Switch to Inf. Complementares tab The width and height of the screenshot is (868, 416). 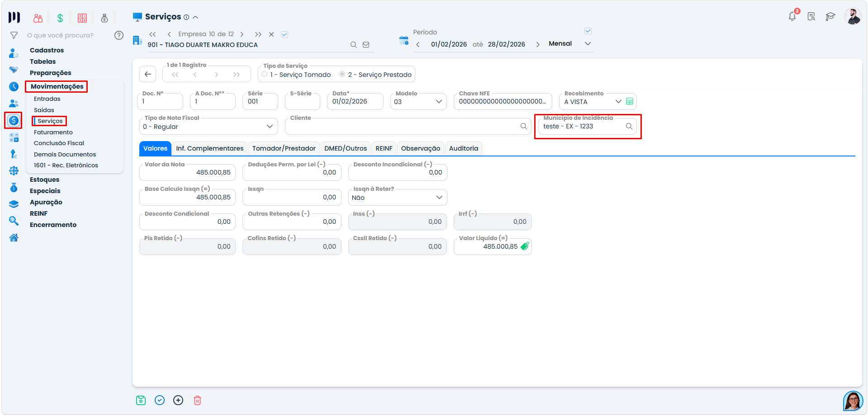coord(210,148)
